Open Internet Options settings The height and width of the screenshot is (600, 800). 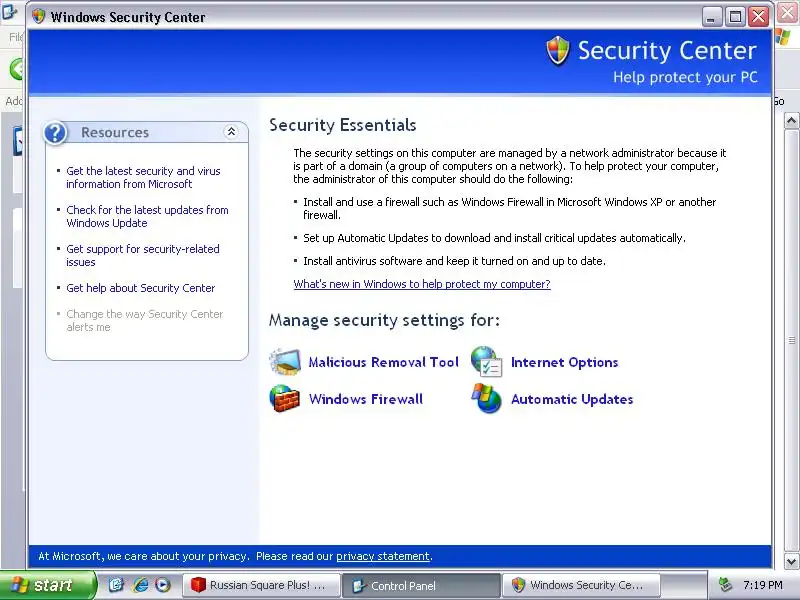pos(564,362)
